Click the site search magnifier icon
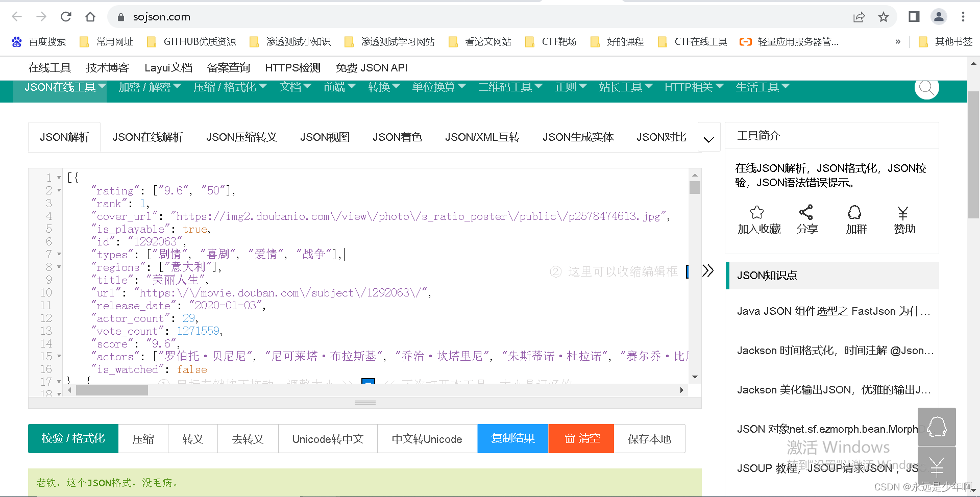The width and height of the screenshot is (980, 497). coord(926,88)
